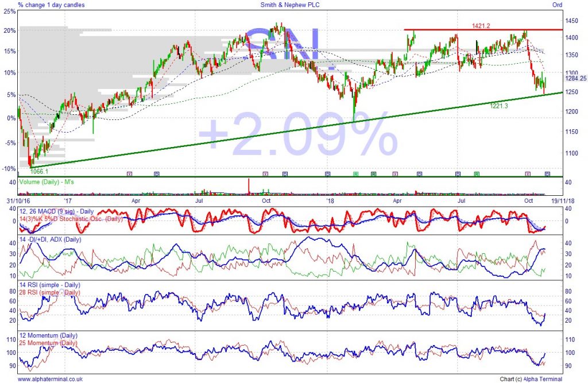Open the www.alphaterminal.co.uk link
Viewport: 588px width, 383px height.
coord(51,379)
